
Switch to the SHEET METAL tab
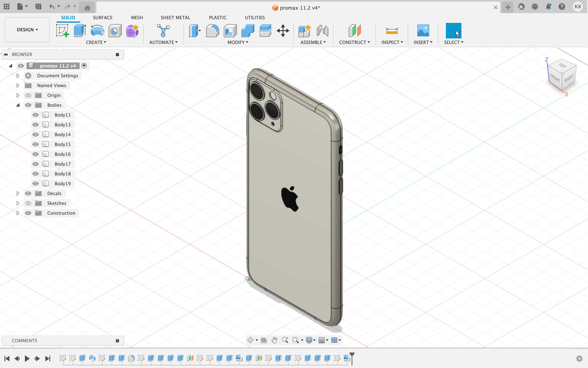[x=175, y=18]
